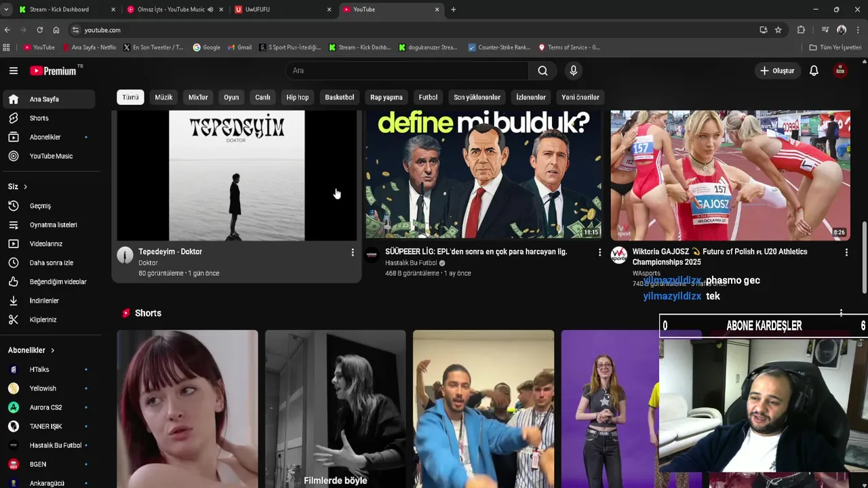This screenshot has width=868, height=488.
Task: Open the account avatar menu
Action: click(x=840, y=70)
